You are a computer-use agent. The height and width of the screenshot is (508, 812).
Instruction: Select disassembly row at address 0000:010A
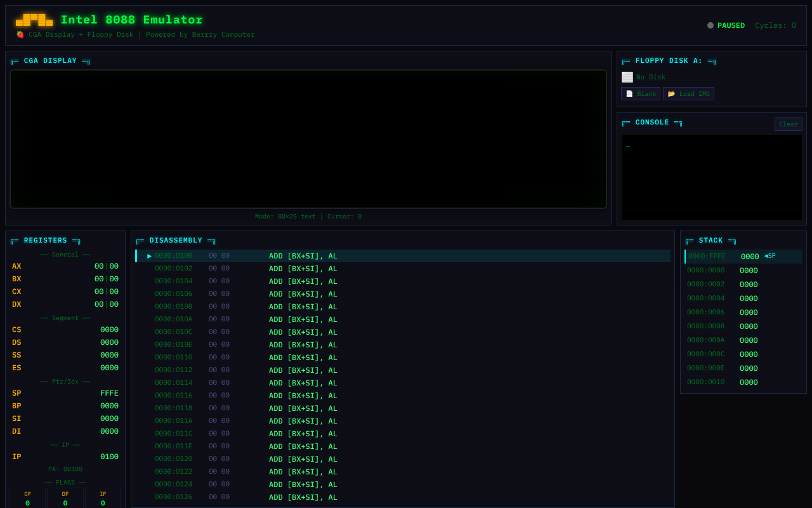tap(403, 319)
